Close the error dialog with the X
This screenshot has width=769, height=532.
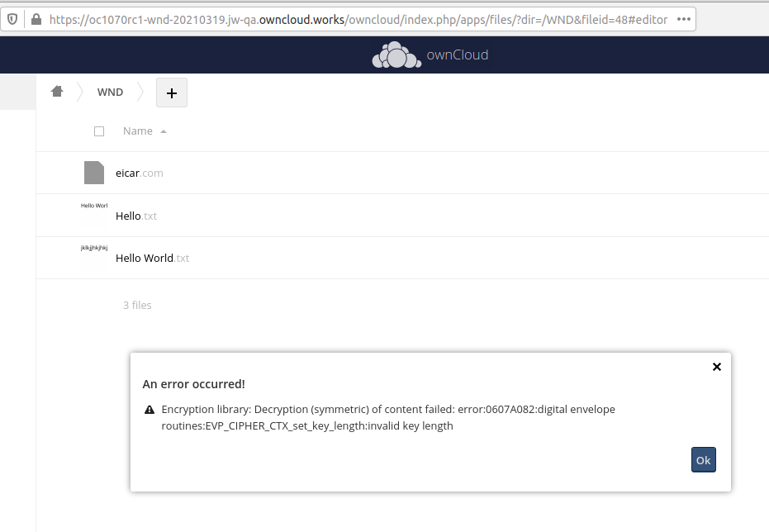[716, 367]
